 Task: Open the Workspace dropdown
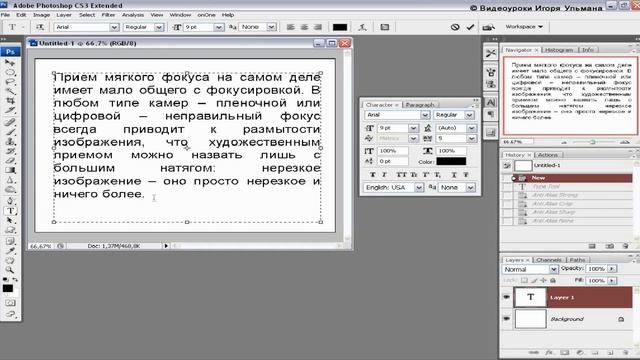524,27
